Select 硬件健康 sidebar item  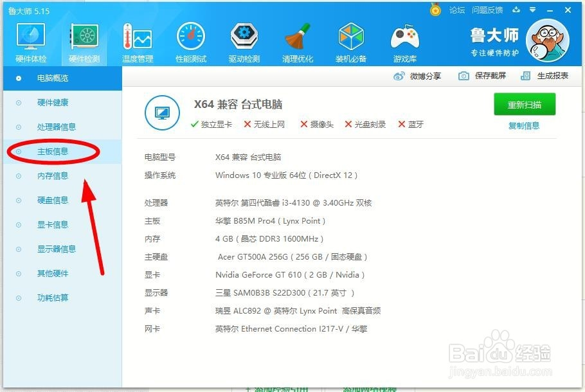click(x=63, y=103)
